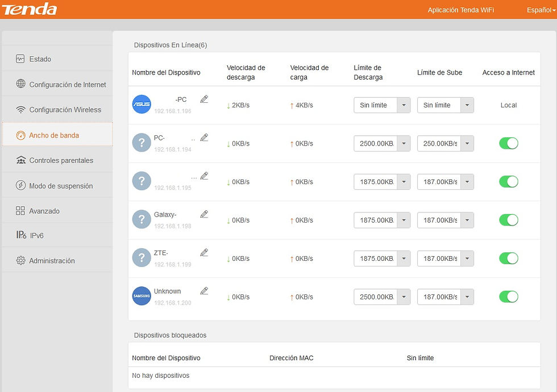Edit name of device 192.168.1.196
Viewport: 557px width, 392px height.
point(204,99)
